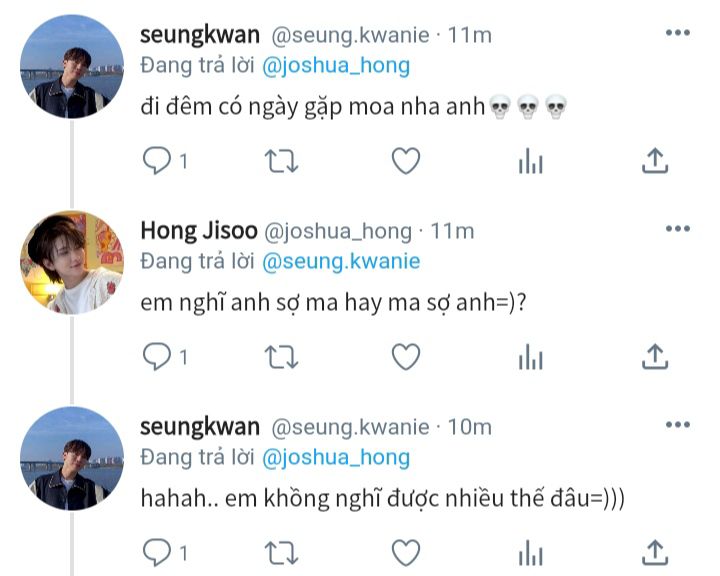Retweet Hong Jisoo's tweet
The image size is (720, 576).
(281, 358)
